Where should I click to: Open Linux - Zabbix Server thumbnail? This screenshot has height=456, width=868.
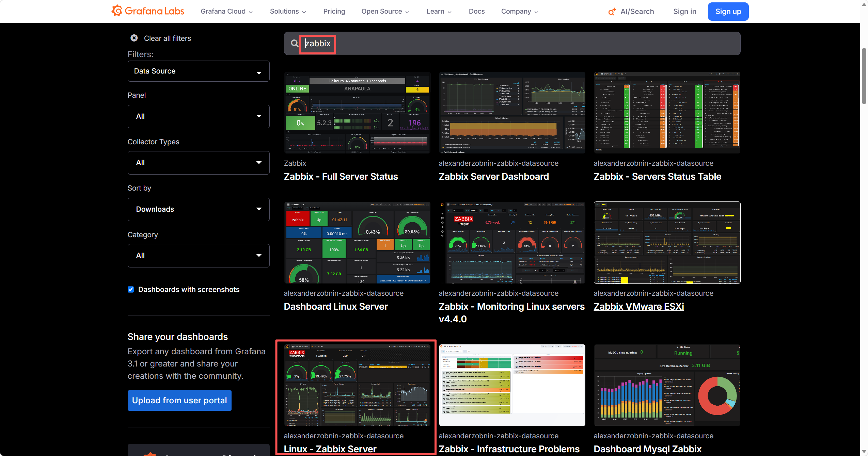click(x=357, y=385)
